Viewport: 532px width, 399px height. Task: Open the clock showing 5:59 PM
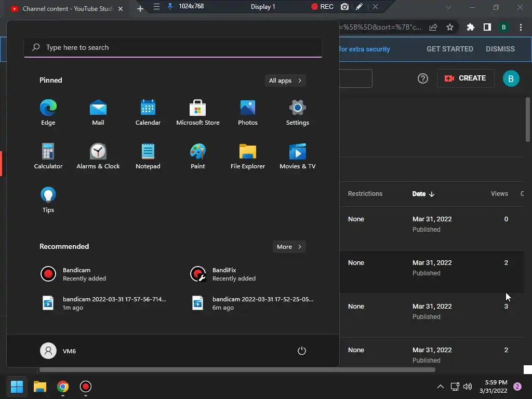click(494, 387)
